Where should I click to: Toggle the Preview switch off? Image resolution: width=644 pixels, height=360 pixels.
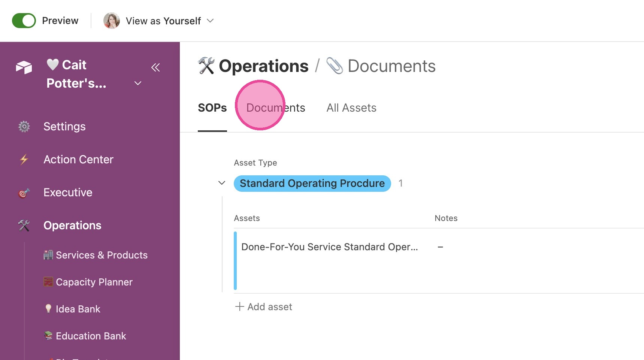24,21
